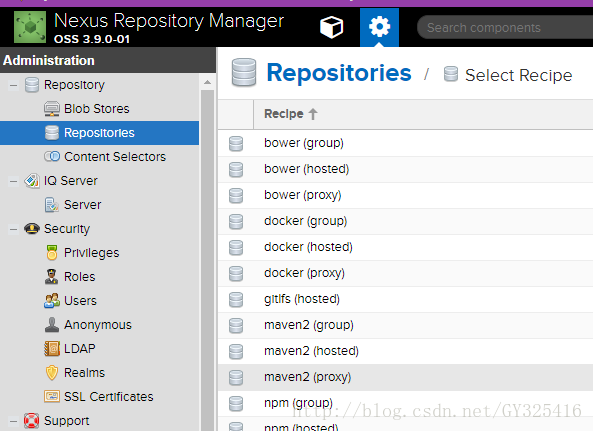
Task: Click the sidebar scroll up arrow
Action: coord(207,82)
